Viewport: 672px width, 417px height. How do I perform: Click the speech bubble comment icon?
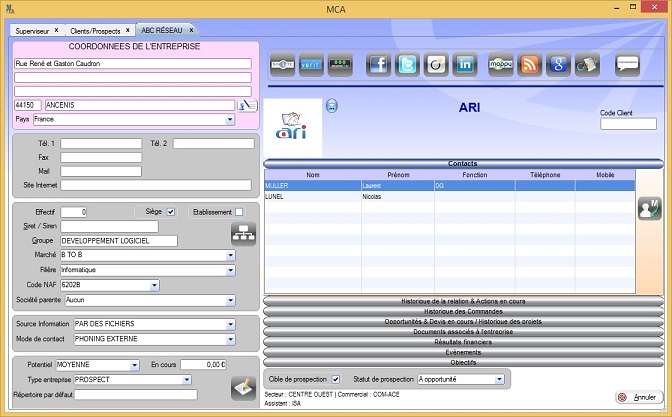click(x=627, y=65)
